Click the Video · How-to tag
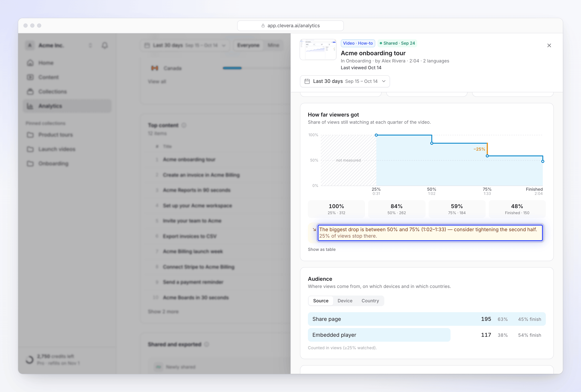The image size is (581, 392). [x=358, y=43]
